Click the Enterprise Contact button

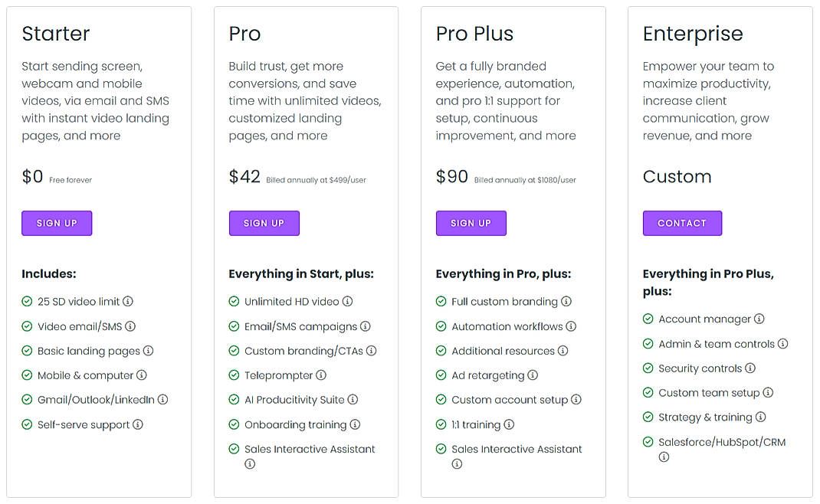[682, 223]
